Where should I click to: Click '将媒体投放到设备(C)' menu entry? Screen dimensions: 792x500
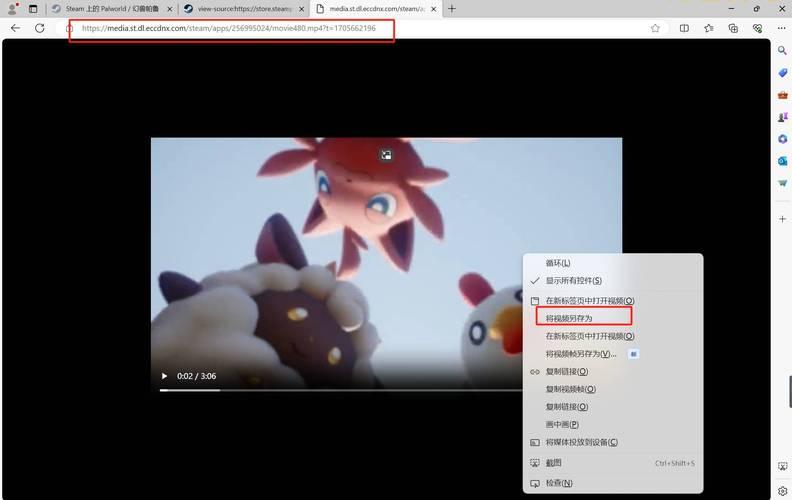coord(581,442)
